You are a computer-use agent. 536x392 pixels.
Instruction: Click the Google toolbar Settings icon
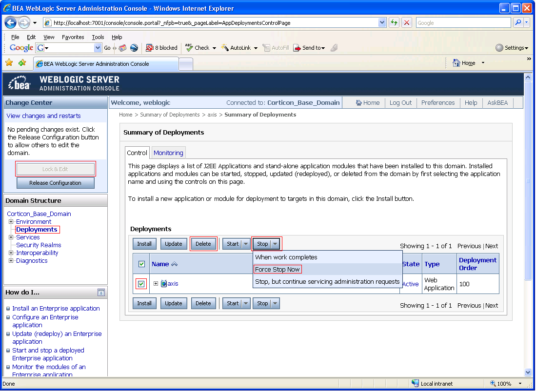[499, 48]
